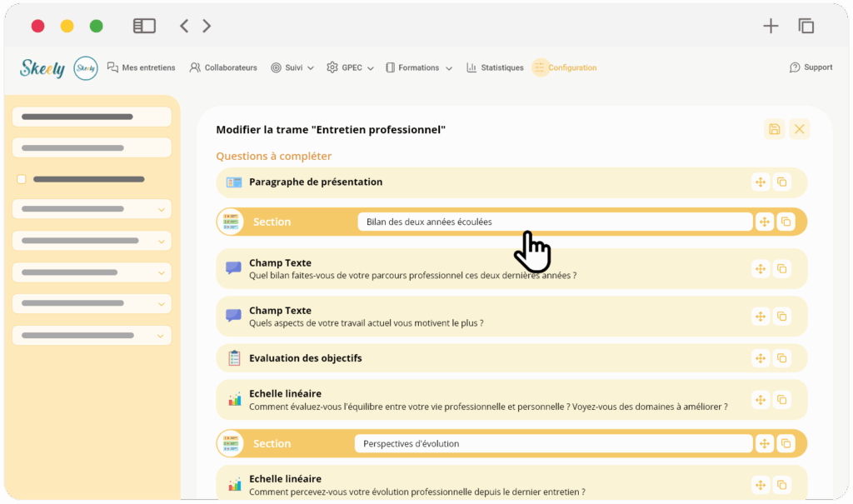Duplicate the travail actuel Champ Texte question

point(781,317)
